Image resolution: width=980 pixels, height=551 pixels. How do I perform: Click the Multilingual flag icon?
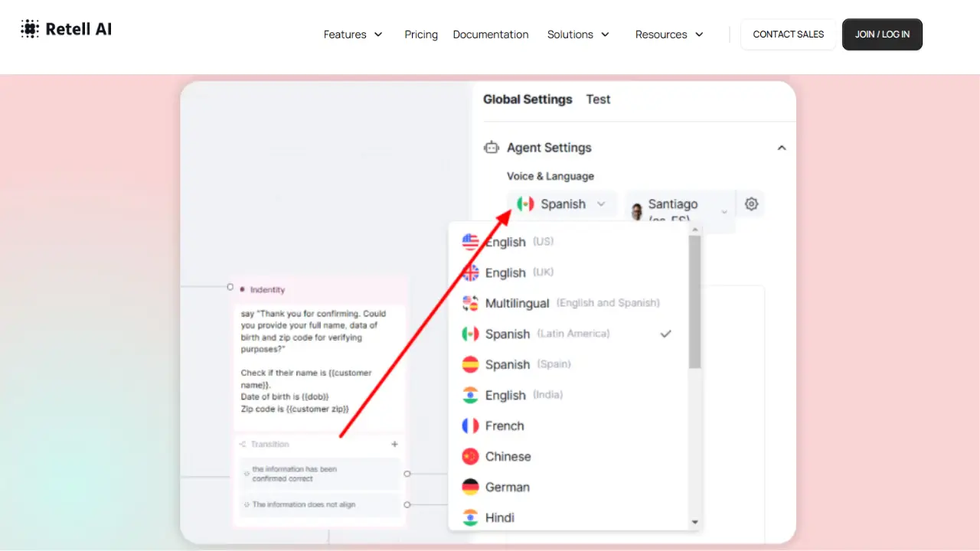(470, 303)
